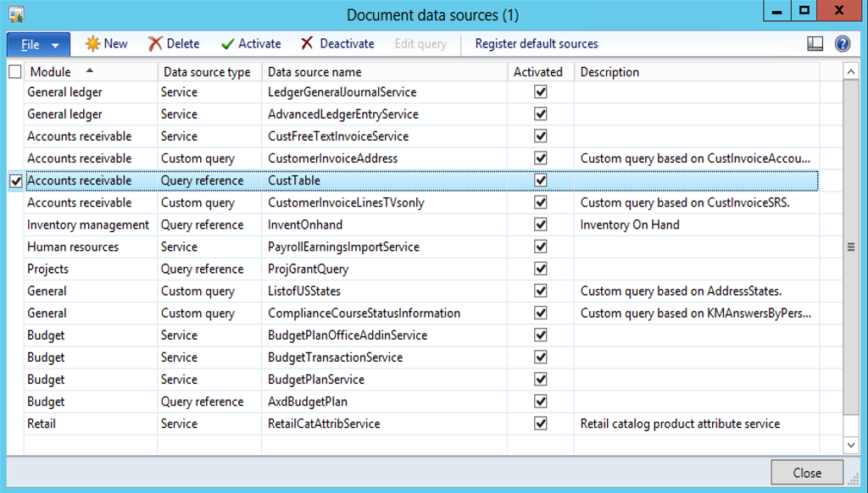Click the Data source type column header
Viewport: 868px width, 493px height.
[x=207, y=72]
